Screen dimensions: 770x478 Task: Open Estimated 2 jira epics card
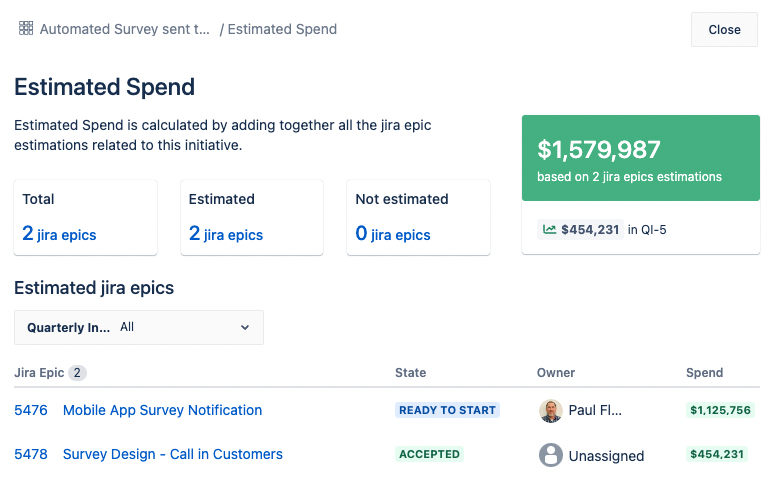(x=252, y=218)
